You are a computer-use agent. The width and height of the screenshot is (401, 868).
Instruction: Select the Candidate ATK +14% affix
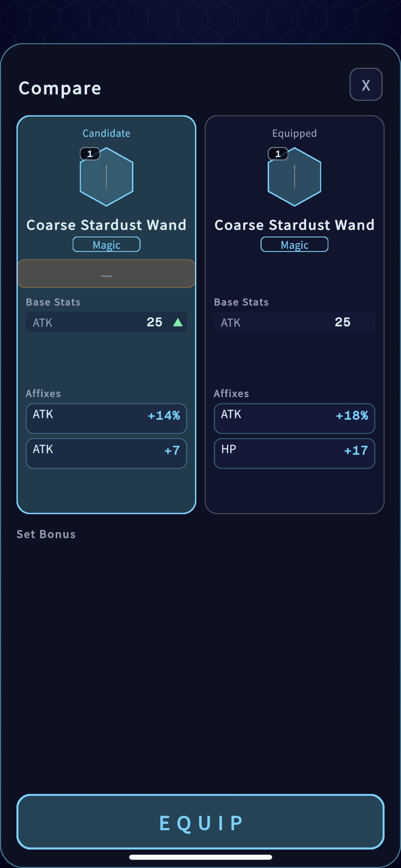[107, 418]
